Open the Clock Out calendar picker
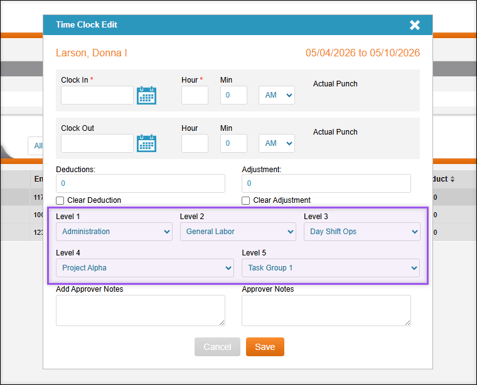The image size is (477, 385). (x=146, y=143)
